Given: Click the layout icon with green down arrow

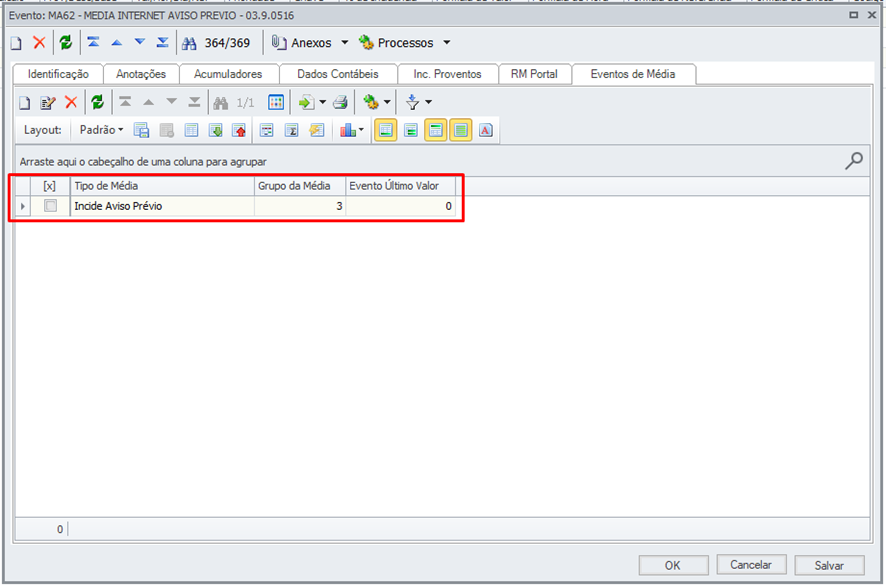Looking at the screenshot, I should 216,131.
